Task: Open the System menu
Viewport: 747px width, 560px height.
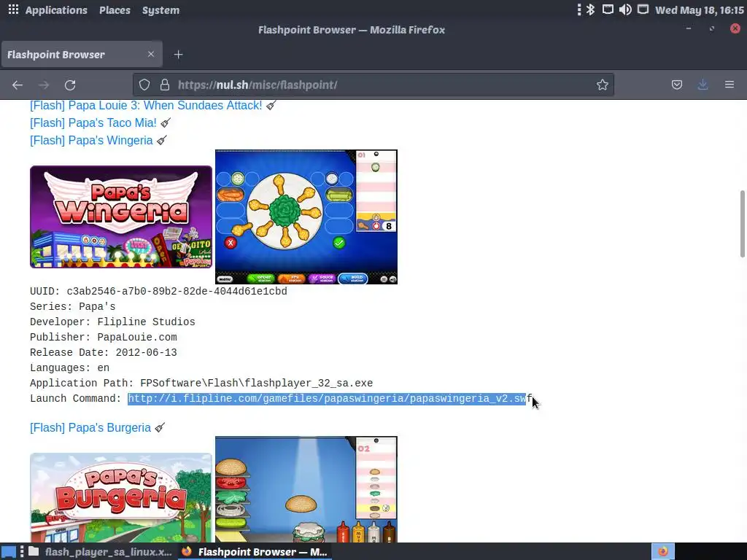Action: [160, 10]
